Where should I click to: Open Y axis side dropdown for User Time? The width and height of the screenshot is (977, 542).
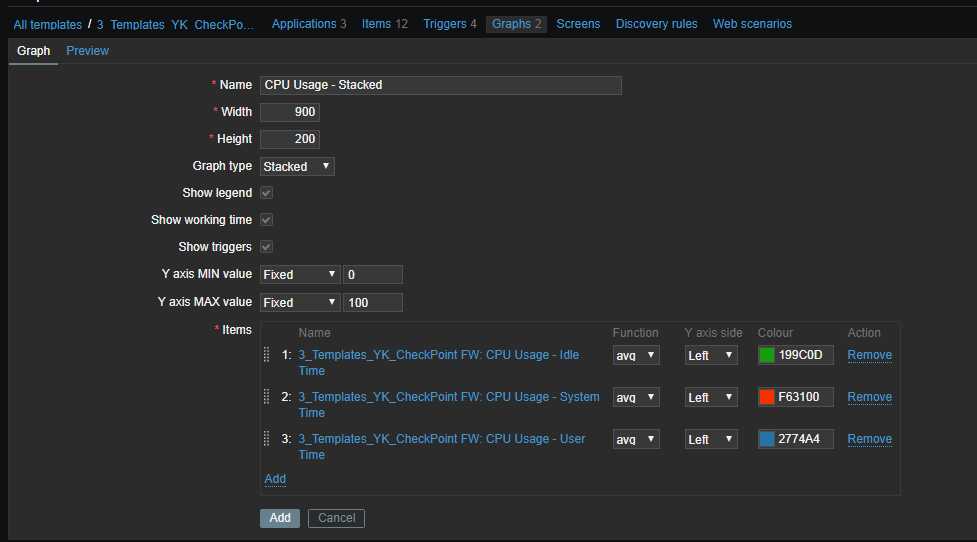[x=711, y=439]
